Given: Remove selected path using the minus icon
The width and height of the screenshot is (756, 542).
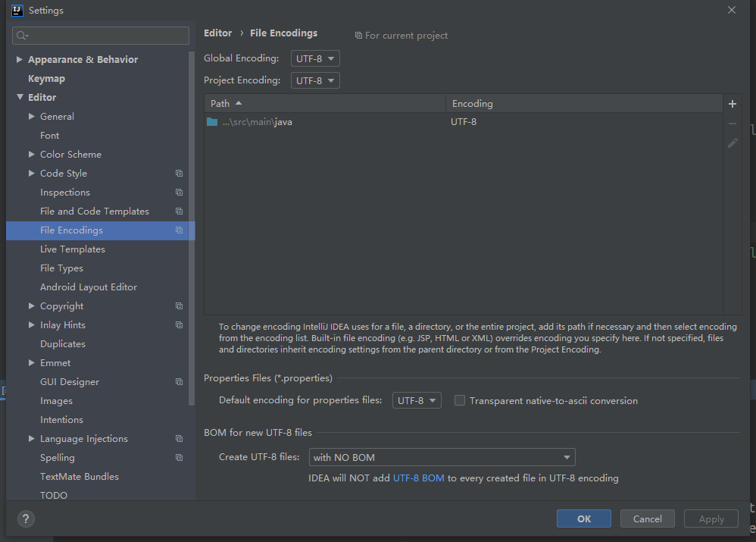Looking at the screenshot, I should point(733,123).
